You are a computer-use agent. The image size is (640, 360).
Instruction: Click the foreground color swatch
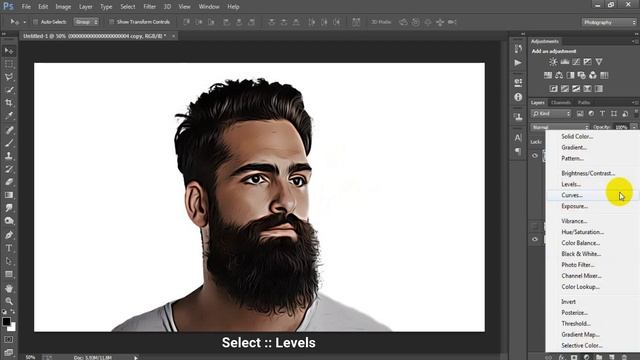pyautogui.click(x=6, y=322)
